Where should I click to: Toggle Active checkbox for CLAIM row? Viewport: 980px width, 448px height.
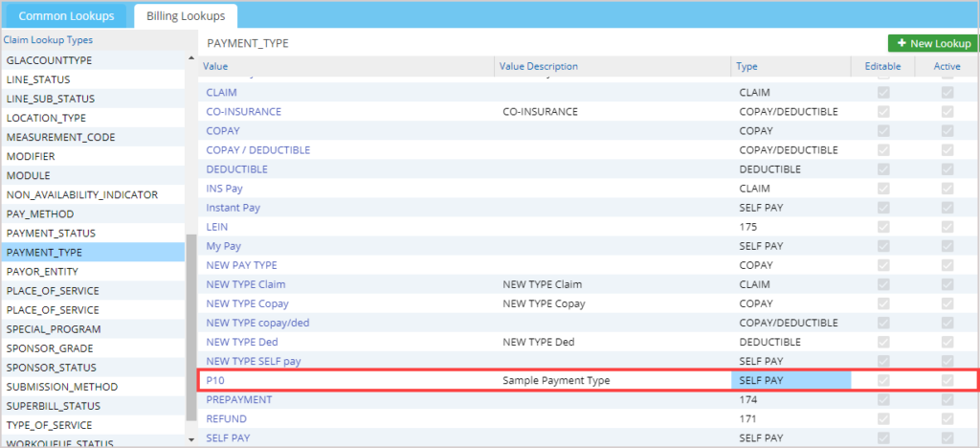coord(947,92)
